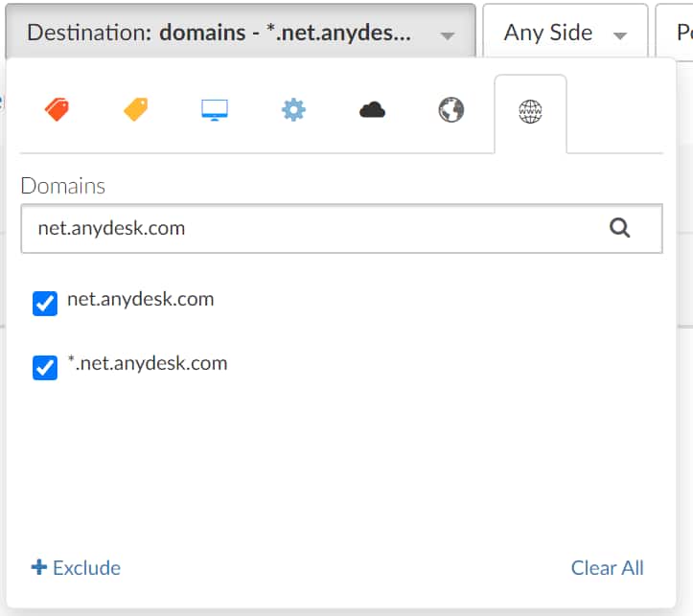The width and height of the screenshot is (693, 616).
Task: Select the blue monitor tab icon
Action: click(215, 110)
